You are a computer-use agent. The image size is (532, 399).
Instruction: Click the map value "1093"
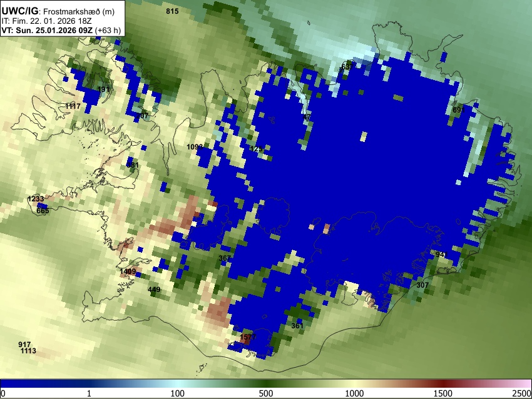point(195,147)
